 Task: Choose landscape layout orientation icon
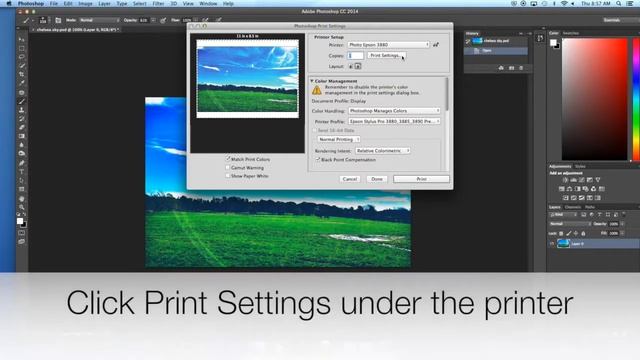(x=358, y=66)
